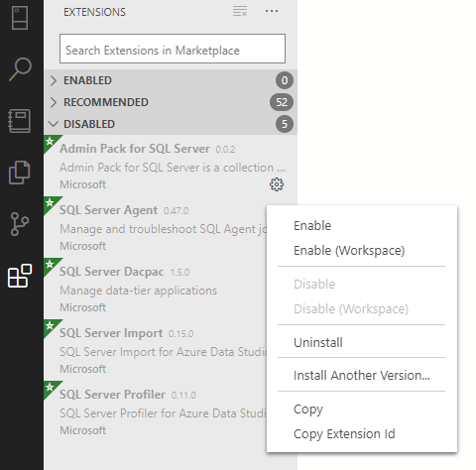476x470 pixels.
Task: Click the version 0.47.0 label
Action: point(176,211)
